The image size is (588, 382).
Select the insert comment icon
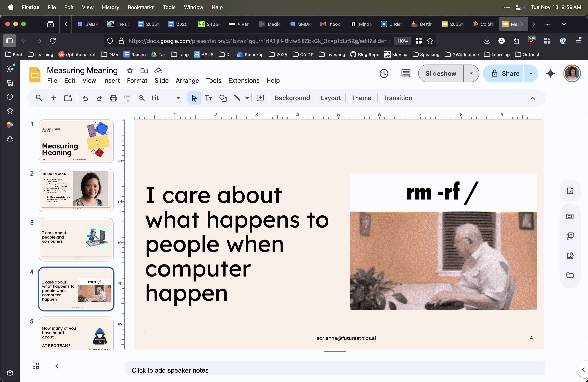click(x=260, y=98)
